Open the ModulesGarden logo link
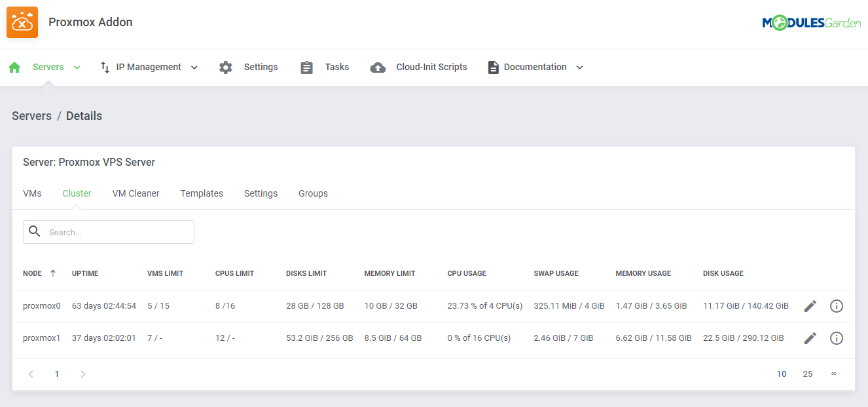 coord(811,23)
